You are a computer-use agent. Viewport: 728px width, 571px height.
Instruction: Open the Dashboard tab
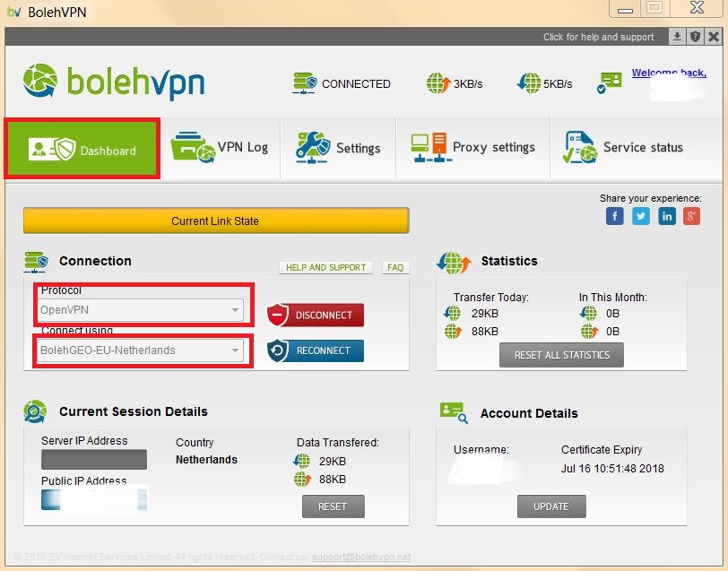[x=82, y=149]
